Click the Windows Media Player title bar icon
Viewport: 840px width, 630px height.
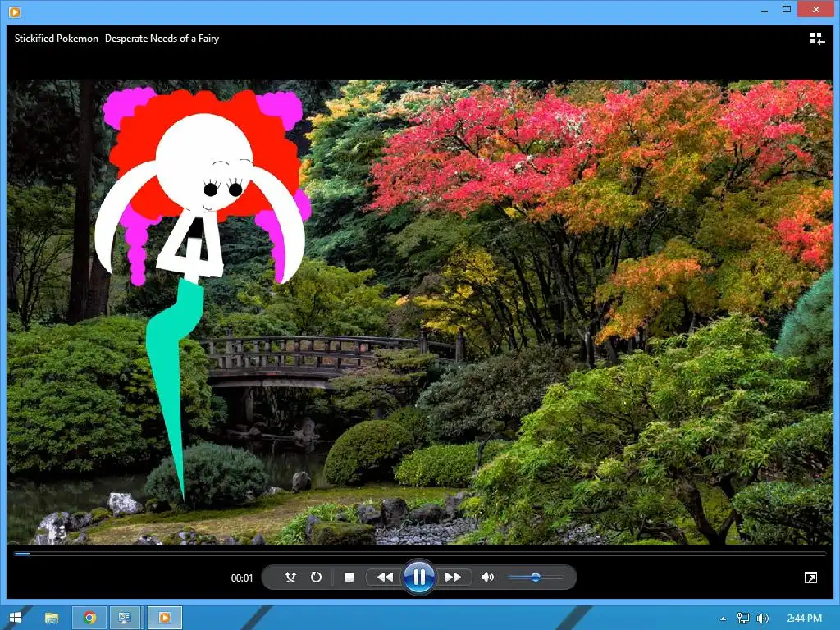(x=15, y=11)
